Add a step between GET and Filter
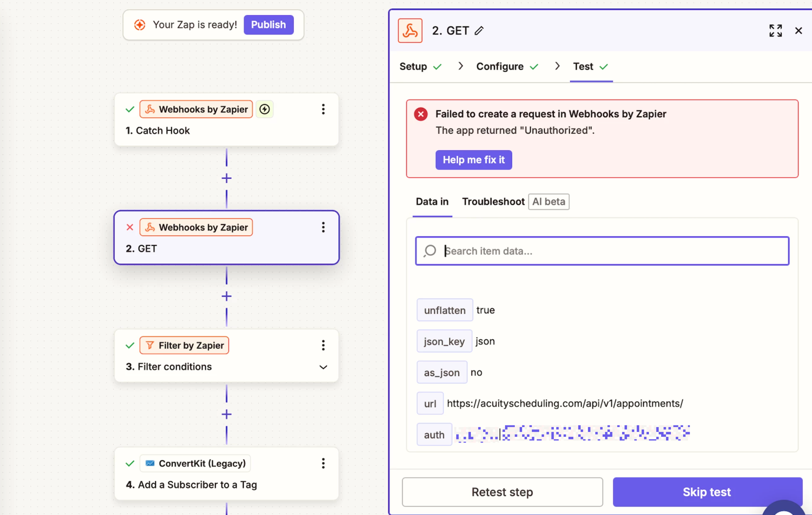Screen dimensions: 812x515 click(226, 296)
